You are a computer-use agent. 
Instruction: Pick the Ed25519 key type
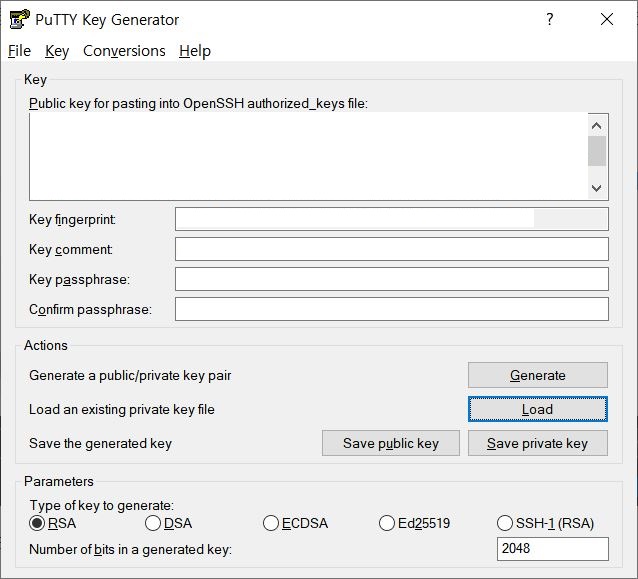click(x=388, y=523)
